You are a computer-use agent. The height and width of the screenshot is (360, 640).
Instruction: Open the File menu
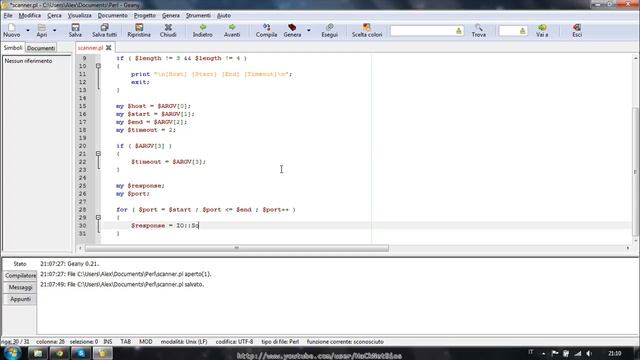(8, 16)
